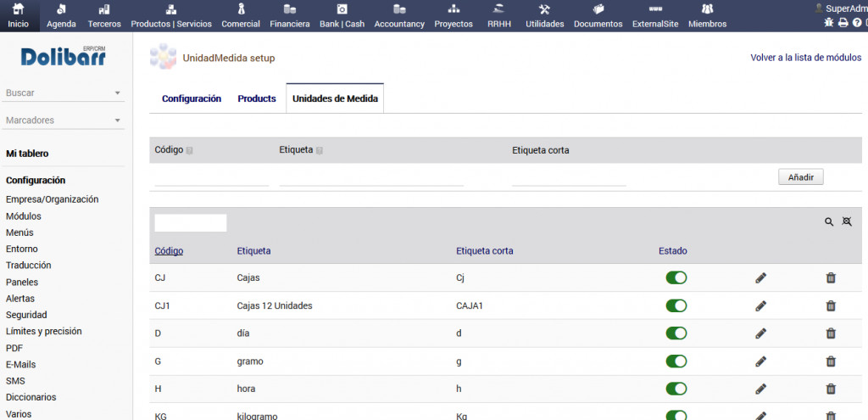
Task: Follow the Volver a la lista de módulos link
Action: click(805, 58)
